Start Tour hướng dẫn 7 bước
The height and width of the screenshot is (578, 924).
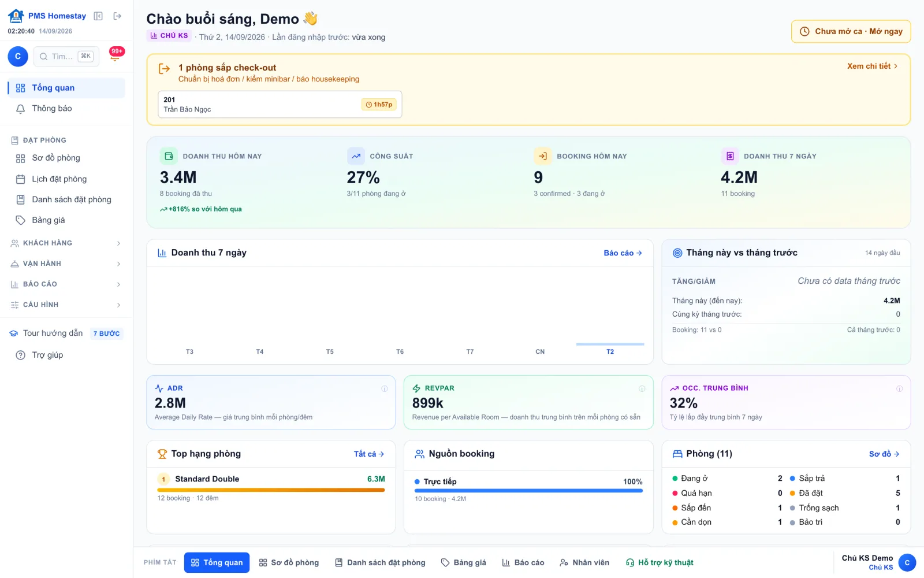(66, 334)
